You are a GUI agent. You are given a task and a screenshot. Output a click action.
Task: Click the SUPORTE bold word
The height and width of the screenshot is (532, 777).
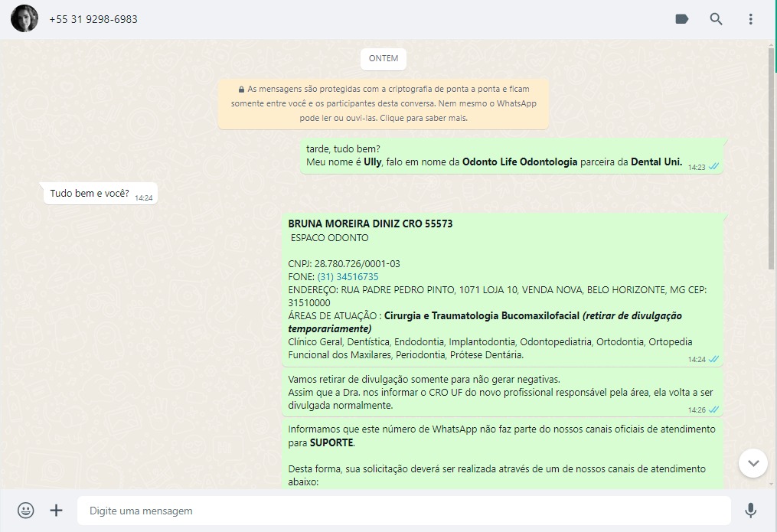pyautogui.click(x=331, y=443)
